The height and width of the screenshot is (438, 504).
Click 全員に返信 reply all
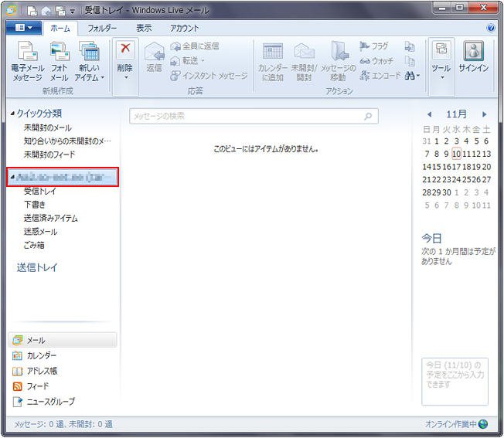point(195,46)
